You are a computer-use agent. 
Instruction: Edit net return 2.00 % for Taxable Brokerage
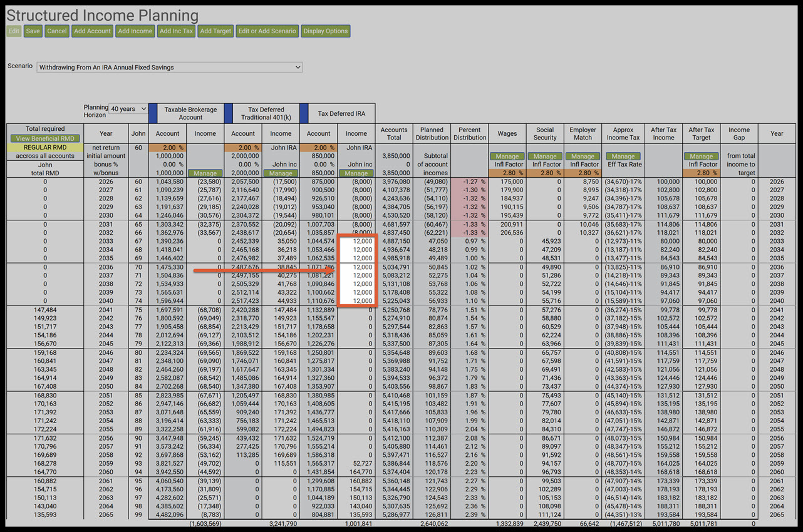click(x=168, y=148)
